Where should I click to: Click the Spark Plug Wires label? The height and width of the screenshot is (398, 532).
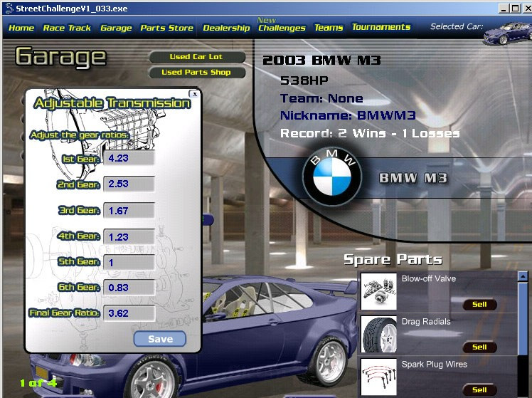(x=434, y=364)
